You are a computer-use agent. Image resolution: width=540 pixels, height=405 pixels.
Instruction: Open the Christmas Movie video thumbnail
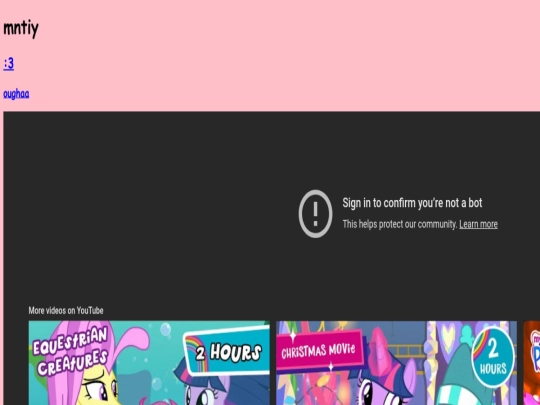[x=396, y=363]
